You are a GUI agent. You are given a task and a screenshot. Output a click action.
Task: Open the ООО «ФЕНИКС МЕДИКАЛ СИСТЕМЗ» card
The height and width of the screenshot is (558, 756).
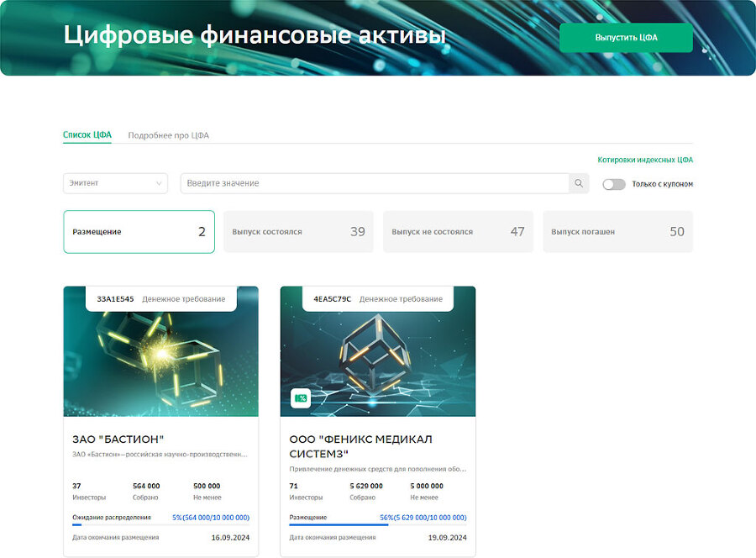[378, 445]
